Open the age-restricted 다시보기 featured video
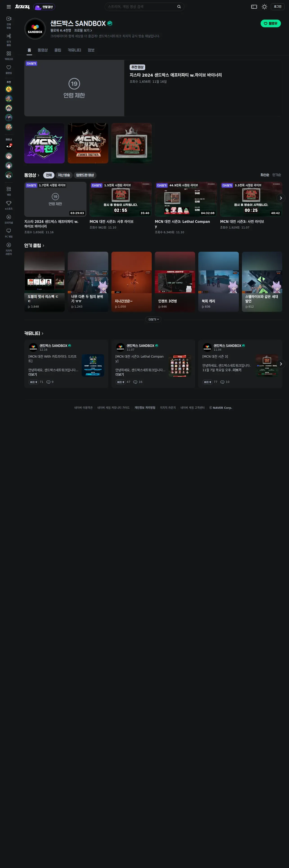Screen dimensions: 289x868 [74, 88]
